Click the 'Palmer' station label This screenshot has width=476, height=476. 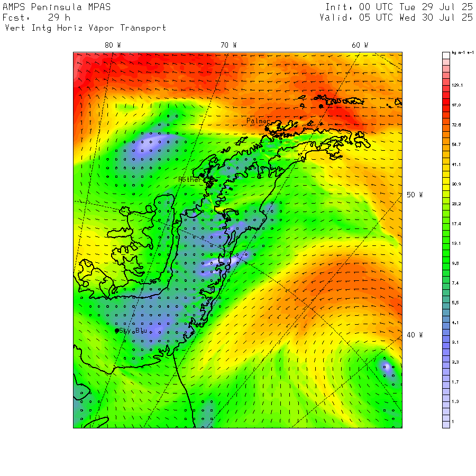258,121
